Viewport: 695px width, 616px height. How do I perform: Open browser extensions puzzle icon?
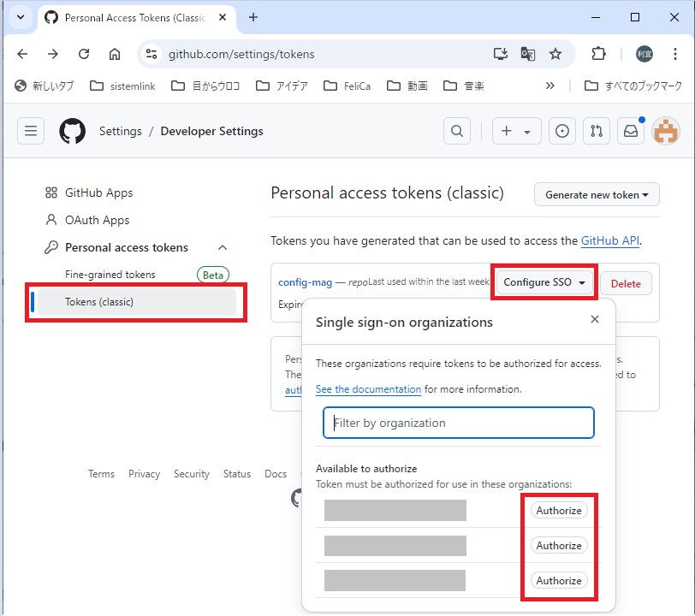(598, 54)
